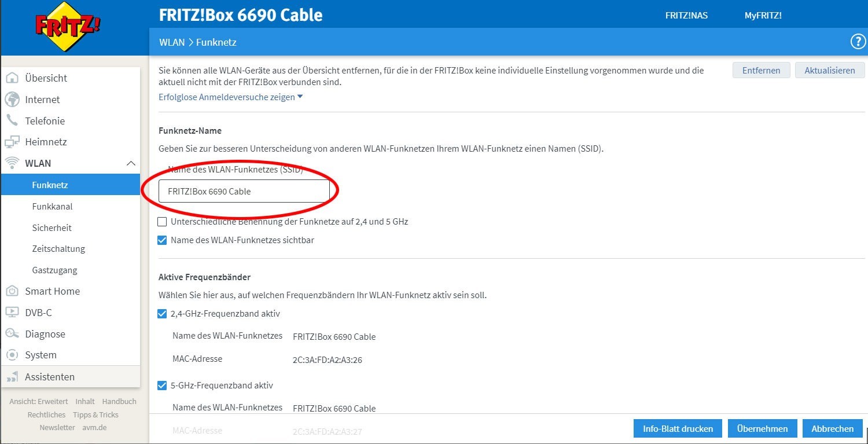The image size is (868, 444).
Task: Click the Übernehmen button
Action: 762,429
